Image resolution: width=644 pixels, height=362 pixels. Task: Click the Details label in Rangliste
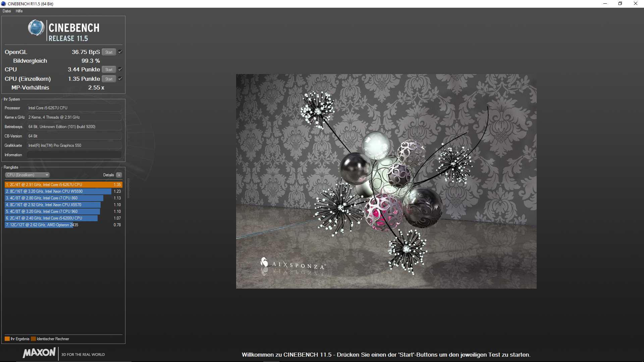click(108, 175)
